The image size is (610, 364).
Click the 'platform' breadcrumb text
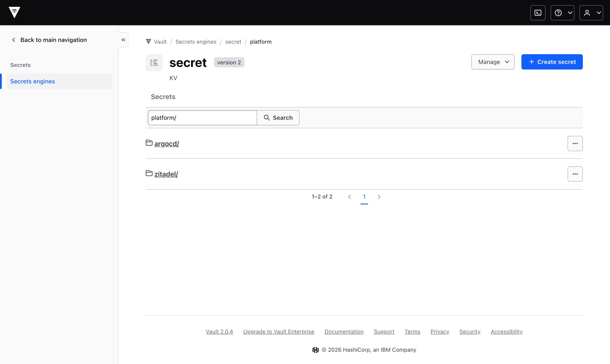point(261,42)
